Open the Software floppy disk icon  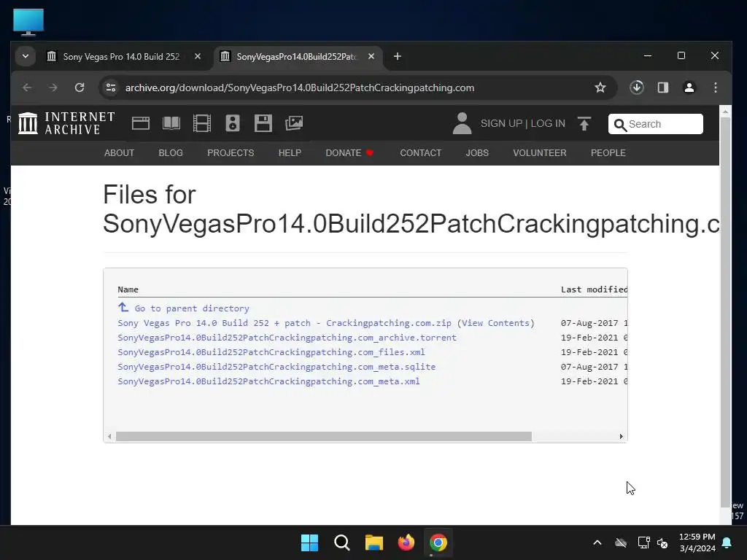point(263,123)
